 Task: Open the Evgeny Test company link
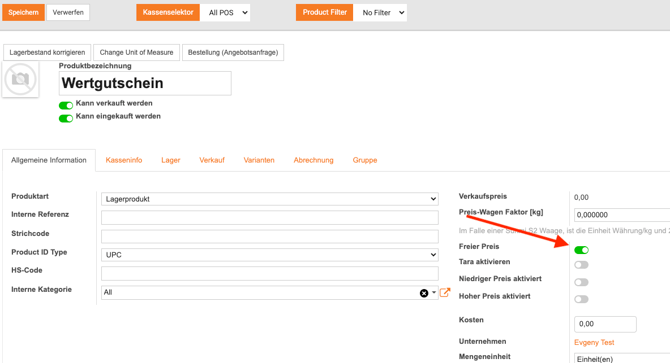coord(594,343)
